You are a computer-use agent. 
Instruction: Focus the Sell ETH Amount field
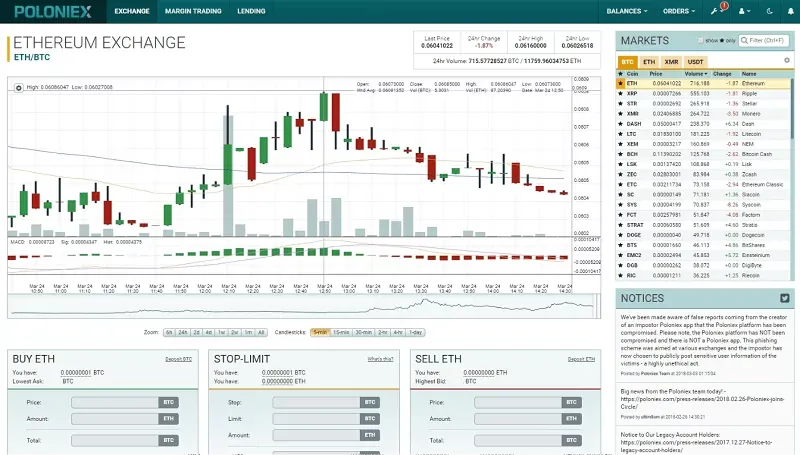518,419
